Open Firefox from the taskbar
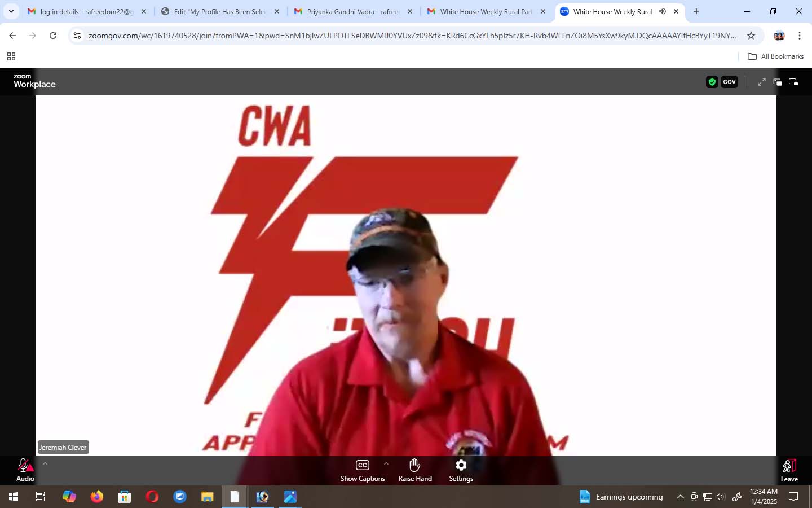The width and height of the screenshot is (812, 508). point(97,497)
